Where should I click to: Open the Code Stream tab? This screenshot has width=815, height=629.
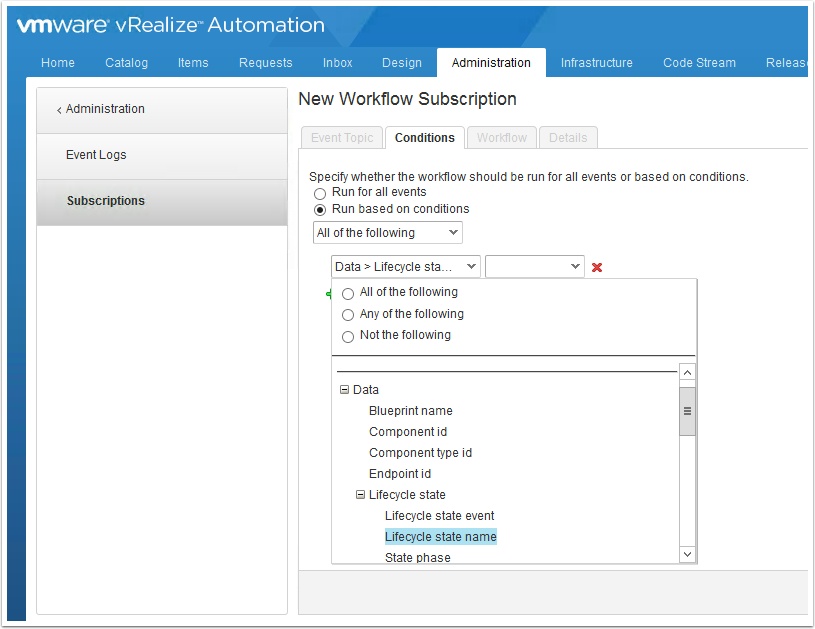click(x=699, y=63)
